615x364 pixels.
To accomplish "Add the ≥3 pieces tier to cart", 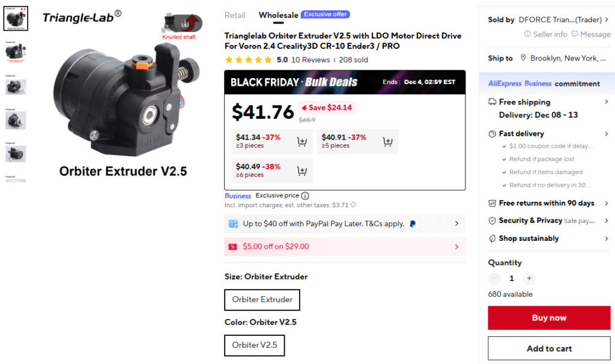I will click(x=302, y=142).
